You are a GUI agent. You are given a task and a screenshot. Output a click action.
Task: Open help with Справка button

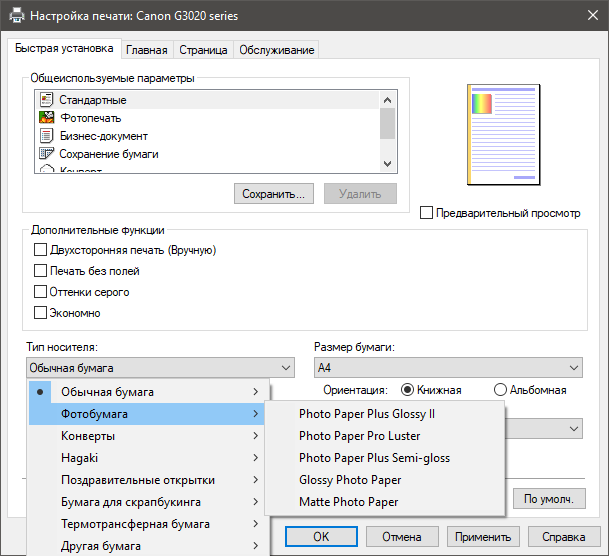click(564, 537)
